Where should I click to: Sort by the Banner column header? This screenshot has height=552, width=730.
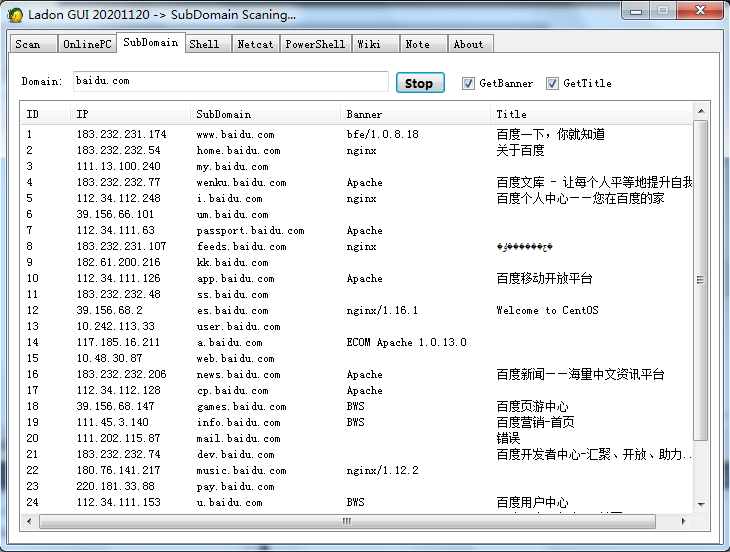(415, 114)
